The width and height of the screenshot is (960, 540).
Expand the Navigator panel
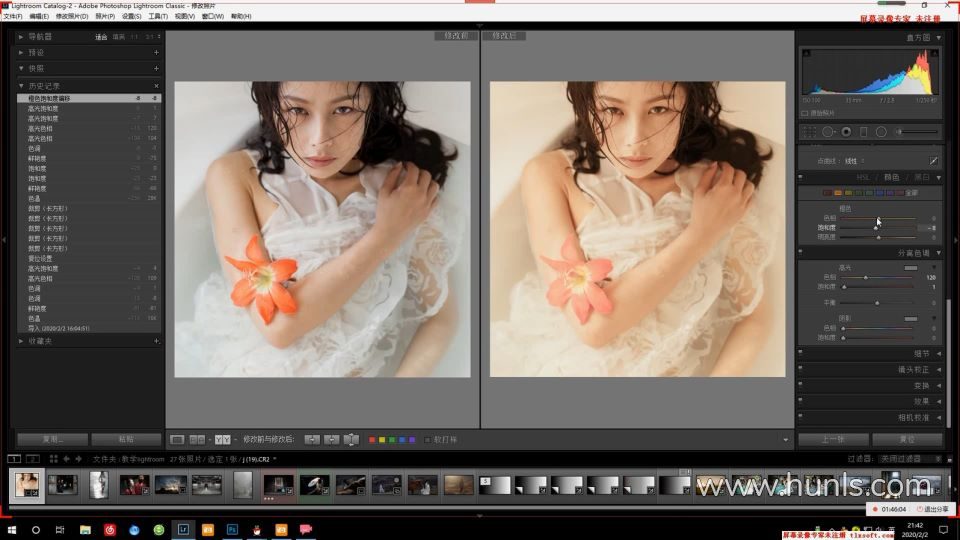pyautogui.click(x=21, y=37)
